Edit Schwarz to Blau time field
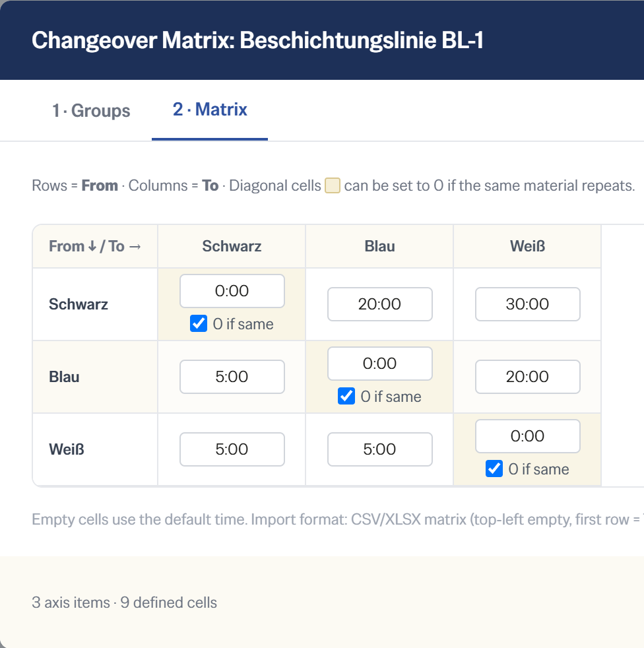The image size is (644, 648). coord(380,304)
